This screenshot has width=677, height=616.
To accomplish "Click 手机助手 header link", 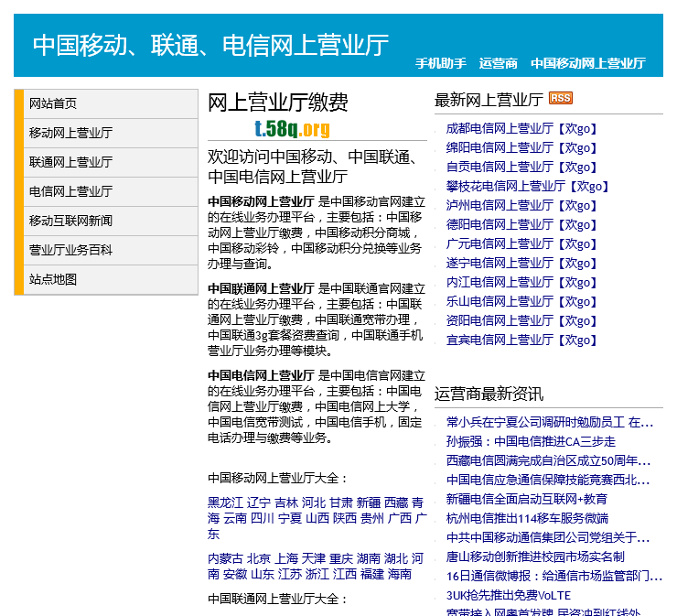I will pyautogui.click(x=441, y=63).
